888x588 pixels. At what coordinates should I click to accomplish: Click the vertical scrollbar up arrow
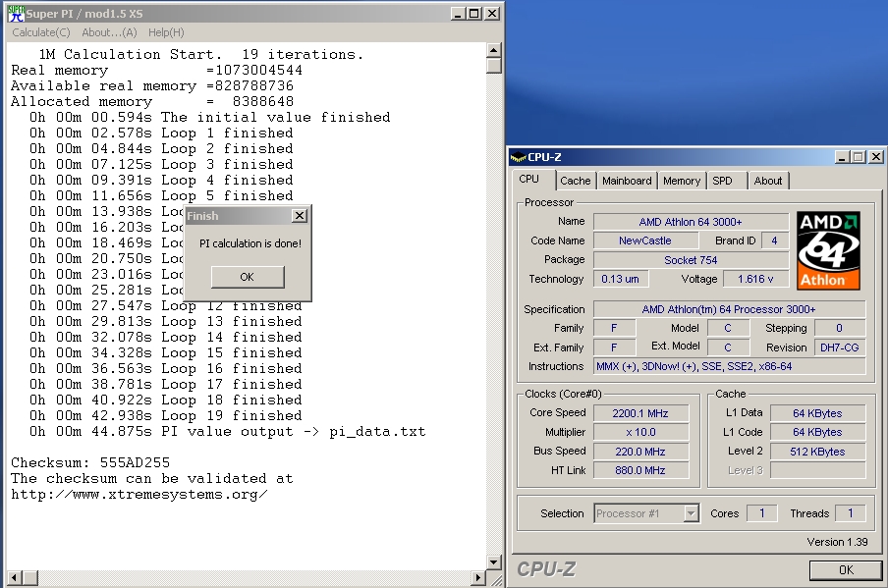click(494, 50)
